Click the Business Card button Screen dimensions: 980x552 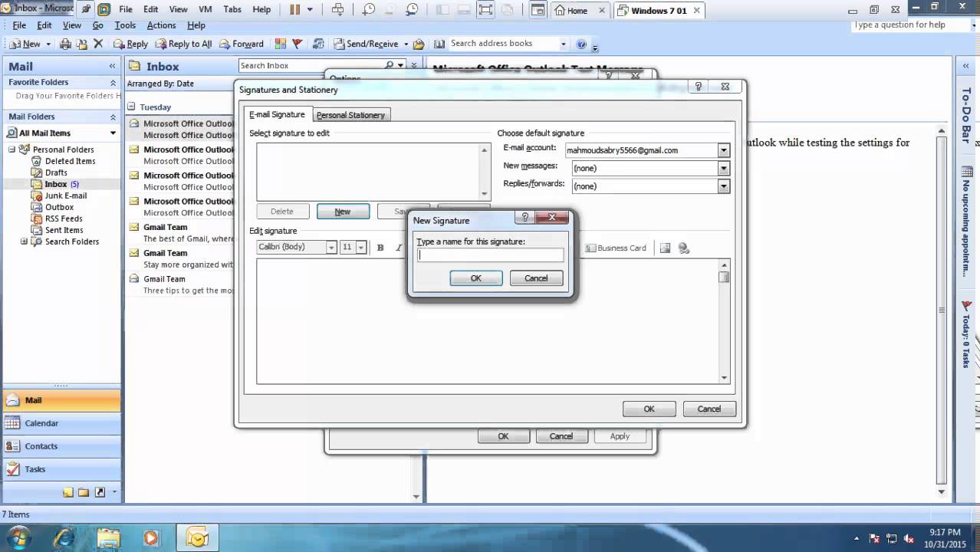[616, 248]
